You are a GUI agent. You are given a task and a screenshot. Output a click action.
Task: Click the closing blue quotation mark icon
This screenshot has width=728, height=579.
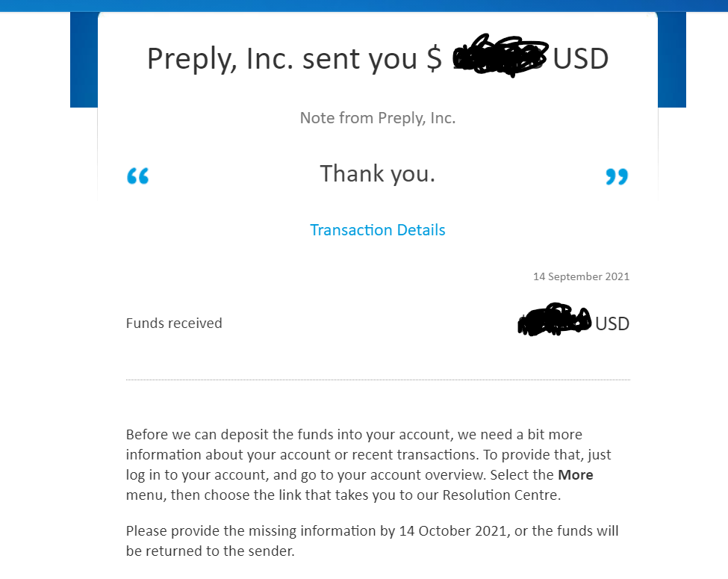617,176
